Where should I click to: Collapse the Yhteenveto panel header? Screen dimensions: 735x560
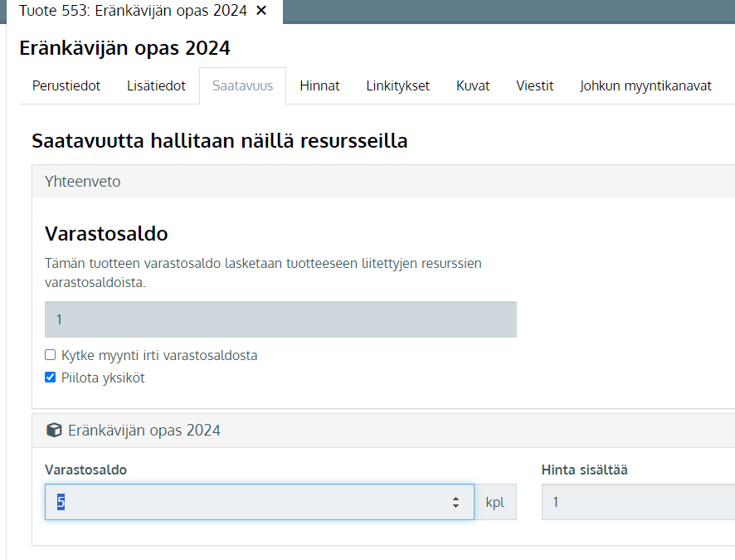[383, 182]
